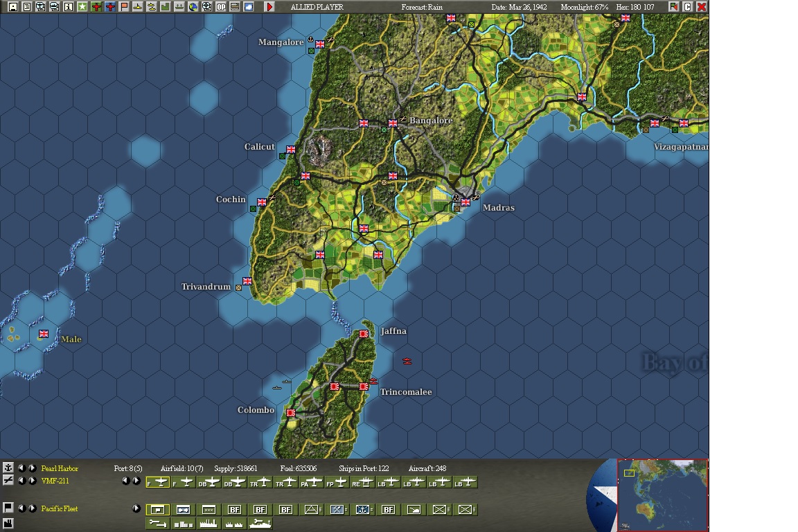Image resolution: width=798 pixels, height=532 pixels.
Task: Click the Calicut British base flag
Action: point(291,149)
